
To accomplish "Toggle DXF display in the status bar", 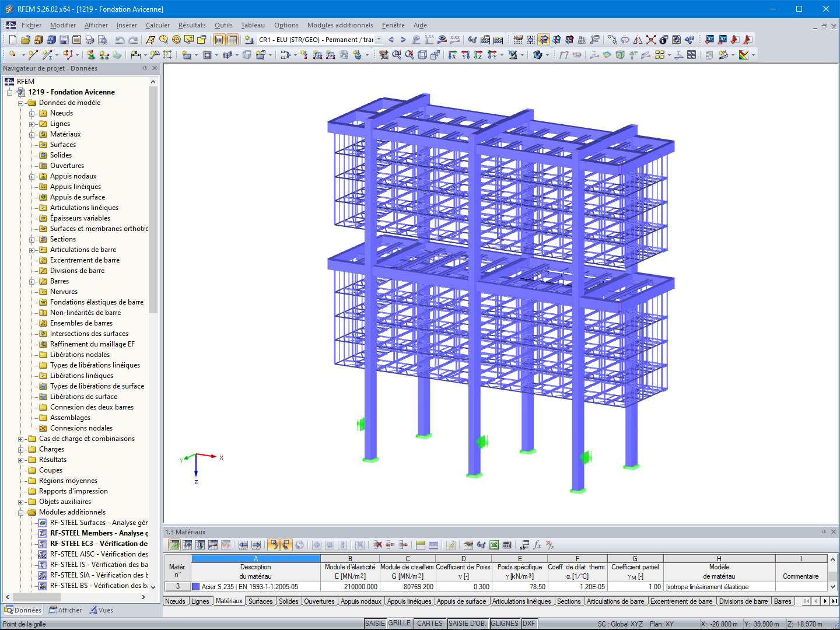I will 528,623.
